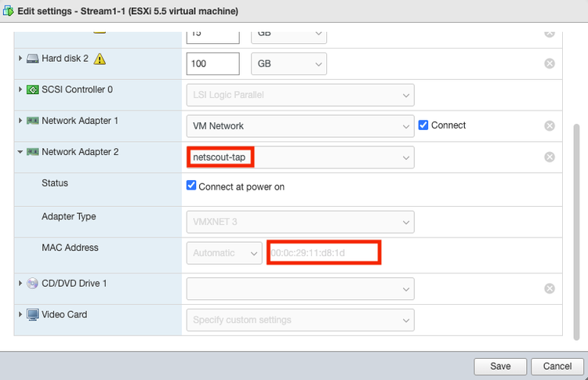Remove CD/DVD Drive 1 via X icon
The width and height of the screenshot is (588, 380).
coord(550,288)
